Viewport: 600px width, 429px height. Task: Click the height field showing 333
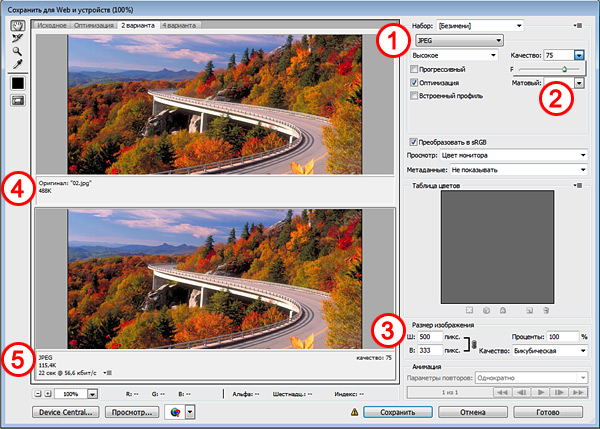(429, 350)
